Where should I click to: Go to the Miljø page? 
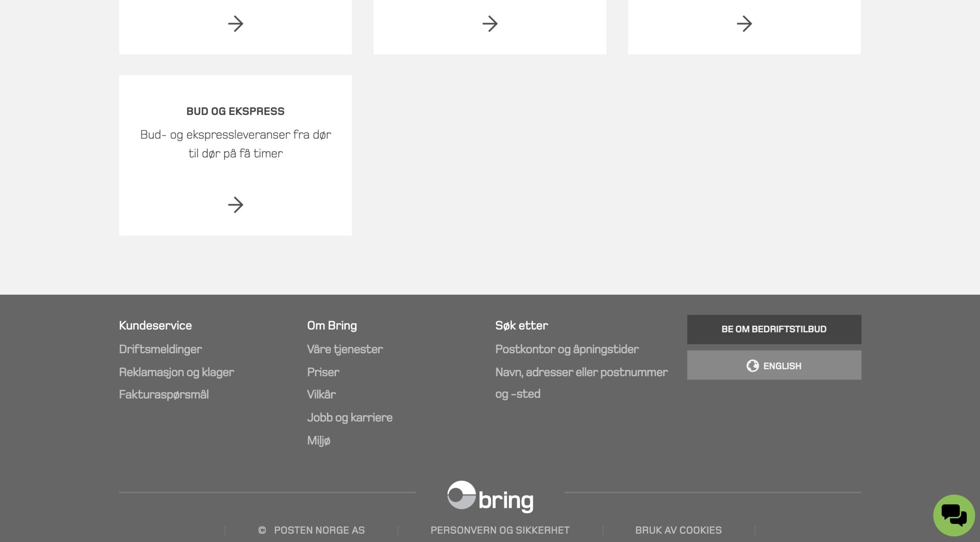tap(318, 441)
